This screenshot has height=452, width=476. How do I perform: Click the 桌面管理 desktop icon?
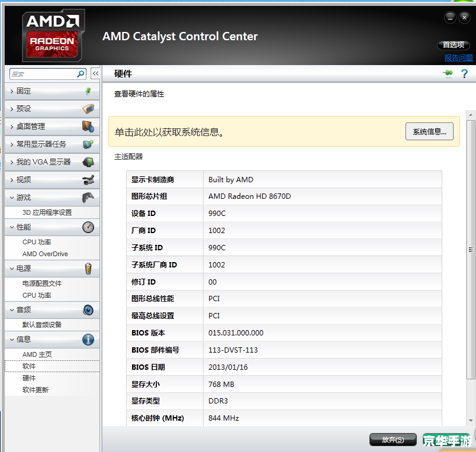pos(88,127)
